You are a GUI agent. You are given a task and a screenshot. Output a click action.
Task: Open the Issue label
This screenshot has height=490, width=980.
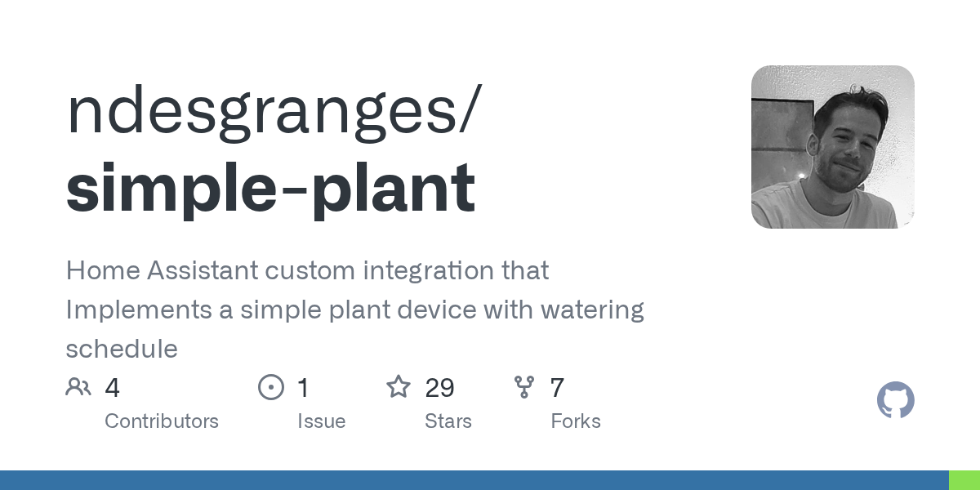point(321,421)
